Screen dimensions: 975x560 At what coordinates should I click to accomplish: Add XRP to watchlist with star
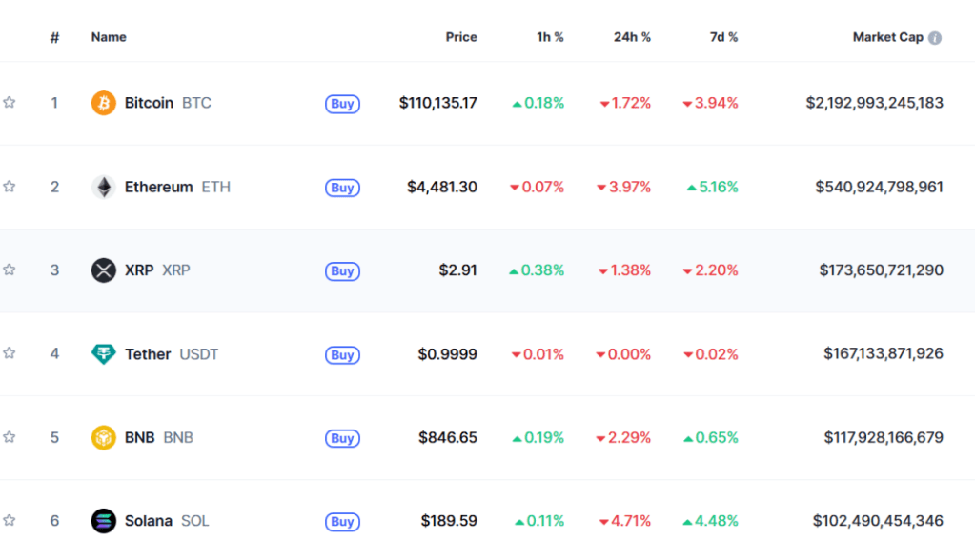pyautogui.click(x=10, y=270)
